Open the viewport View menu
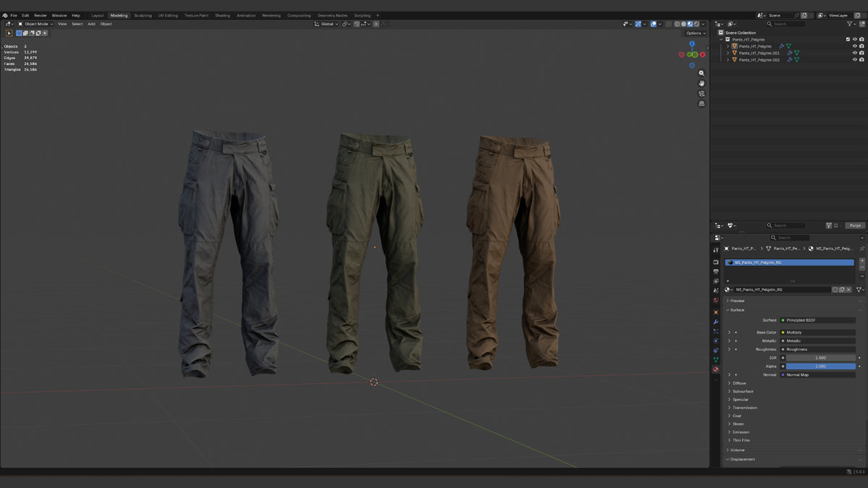868x488 pixels. (x=62, y=24)
